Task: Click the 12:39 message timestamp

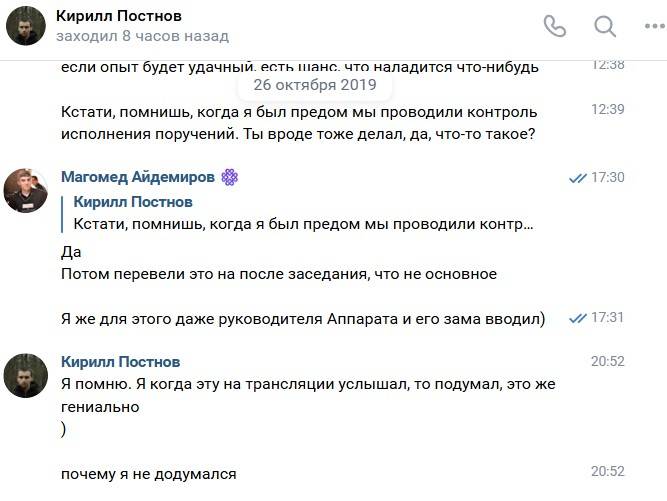Action: pos(608,109)
